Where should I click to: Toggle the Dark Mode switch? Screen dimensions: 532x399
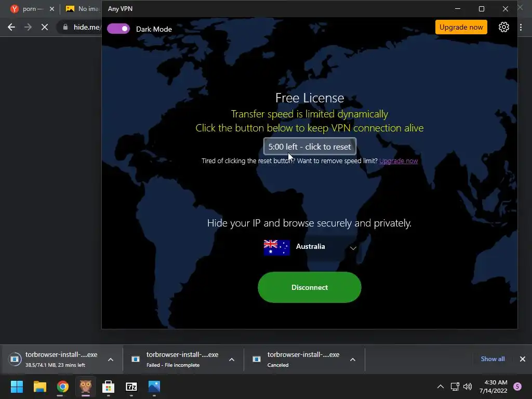pyautogui.click(x=118, y=29)
